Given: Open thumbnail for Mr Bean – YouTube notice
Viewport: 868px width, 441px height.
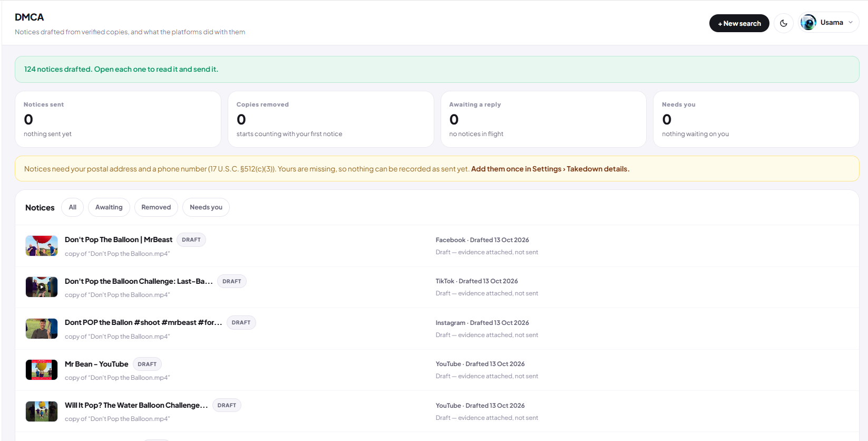Looking at the screenshot, I should coord(42,370).
